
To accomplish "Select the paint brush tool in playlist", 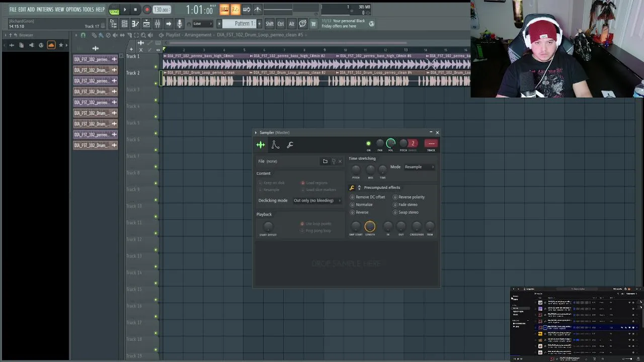I will click(101, 35).
